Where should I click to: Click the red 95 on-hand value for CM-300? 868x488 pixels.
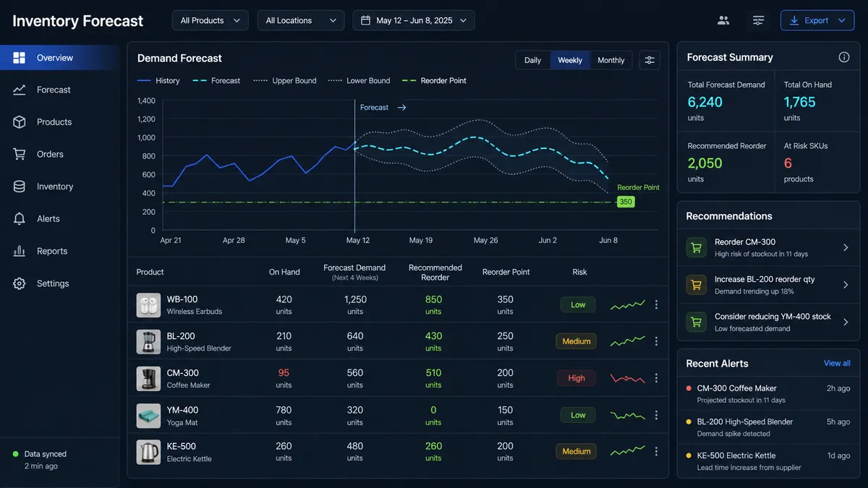click(284, 373)
